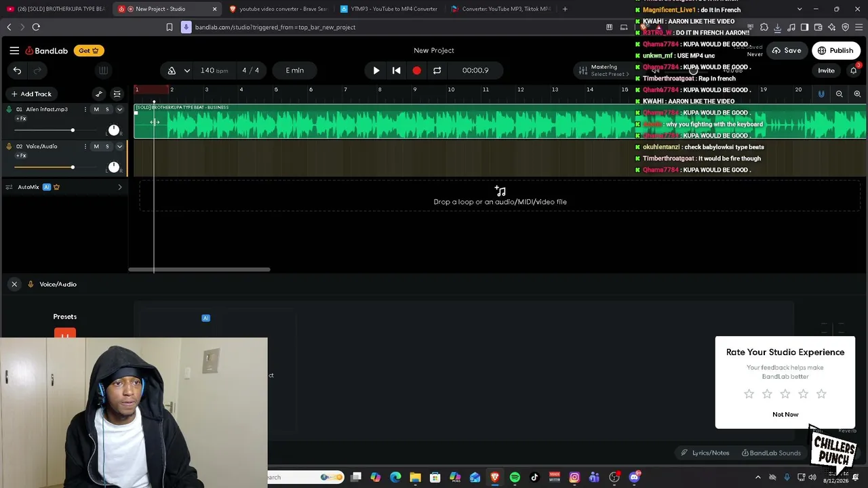
Task: Toggle the snap-to-grid magnet
Action: 821,94
